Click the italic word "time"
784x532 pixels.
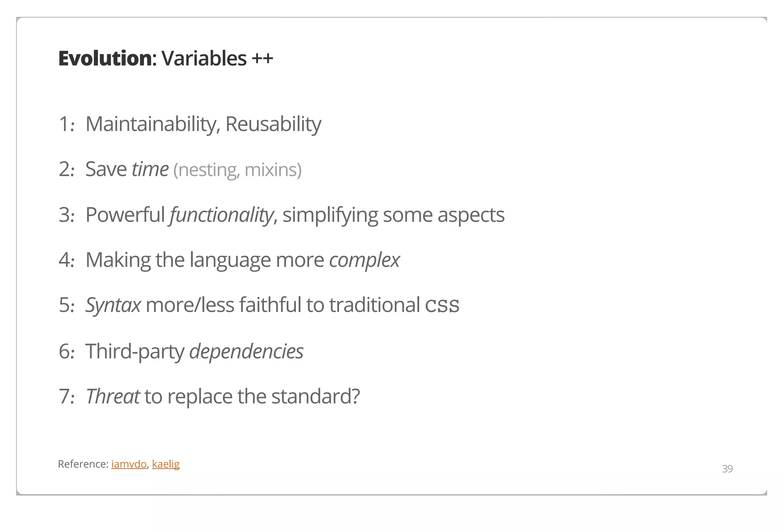coord(150,169)
